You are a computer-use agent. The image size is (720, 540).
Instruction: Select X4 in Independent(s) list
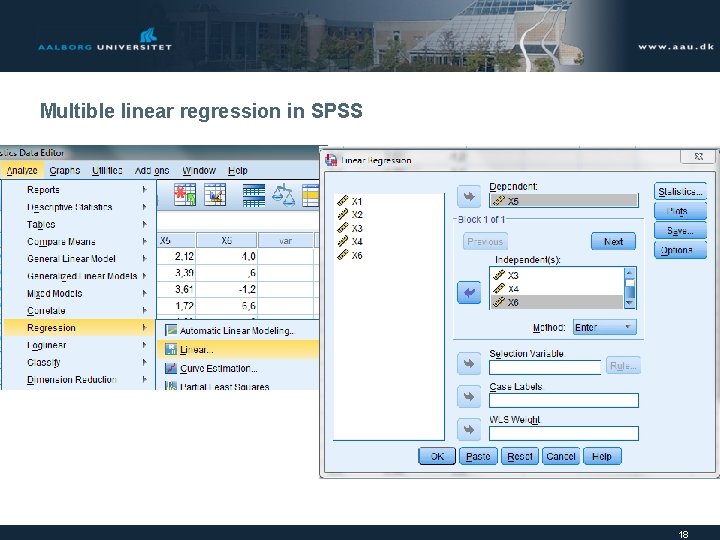click(557, 289)
